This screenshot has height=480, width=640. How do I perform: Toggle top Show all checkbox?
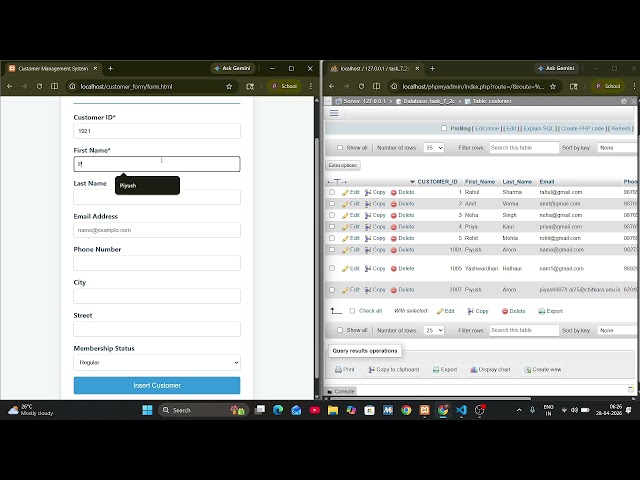tap(340, 148)
